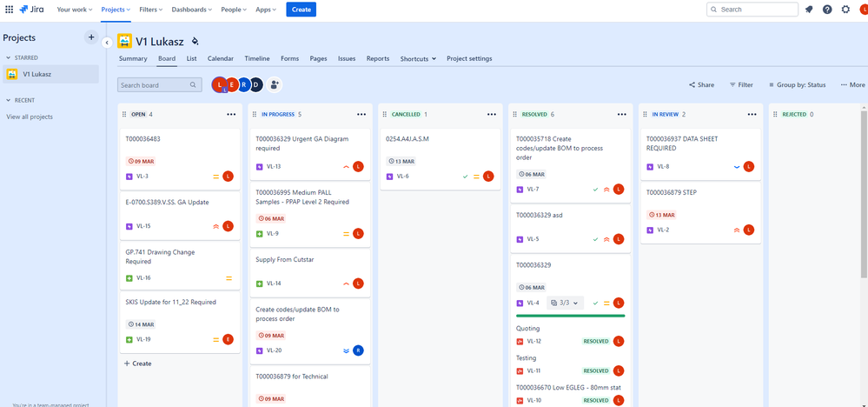Screen dimensions: 868x407
Task: Click the VL-4 green progress bar
Action: [570, 316]
